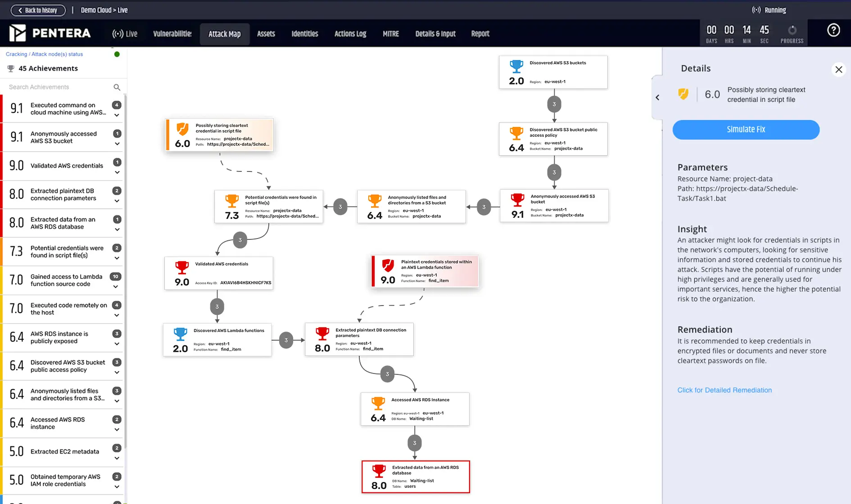Click the Simulate Fix button

[x=746, y=130]
